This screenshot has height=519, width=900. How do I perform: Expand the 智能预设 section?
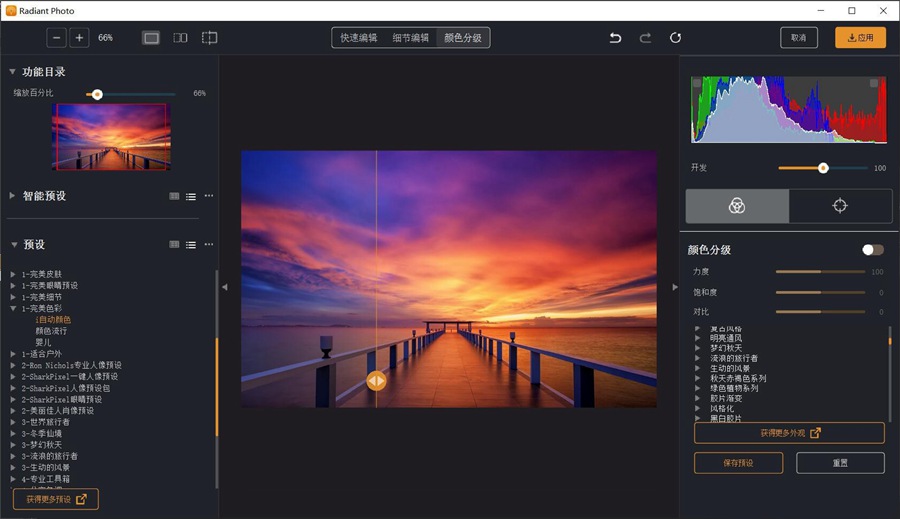[12, 196]
